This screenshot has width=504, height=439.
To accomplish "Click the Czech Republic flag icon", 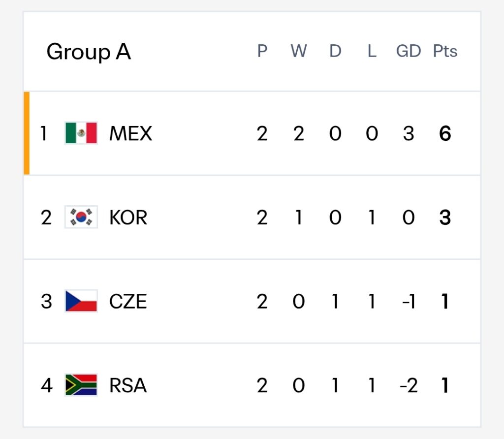I will (81, 301).
